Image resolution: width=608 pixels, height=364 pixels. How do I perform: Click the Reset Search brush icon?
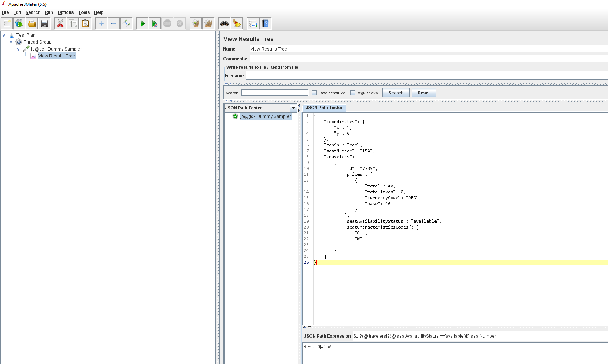pos(237,23)
